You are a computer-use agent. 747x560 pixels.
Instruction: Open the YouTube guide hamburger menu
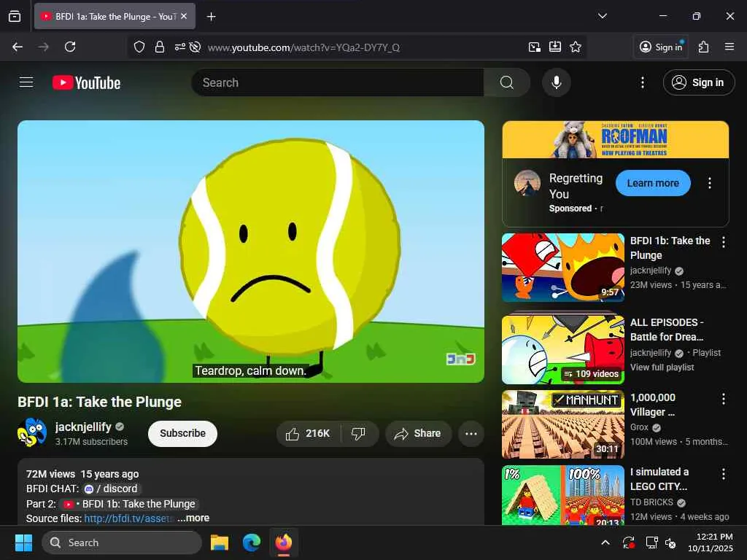[x=26, y=82]
